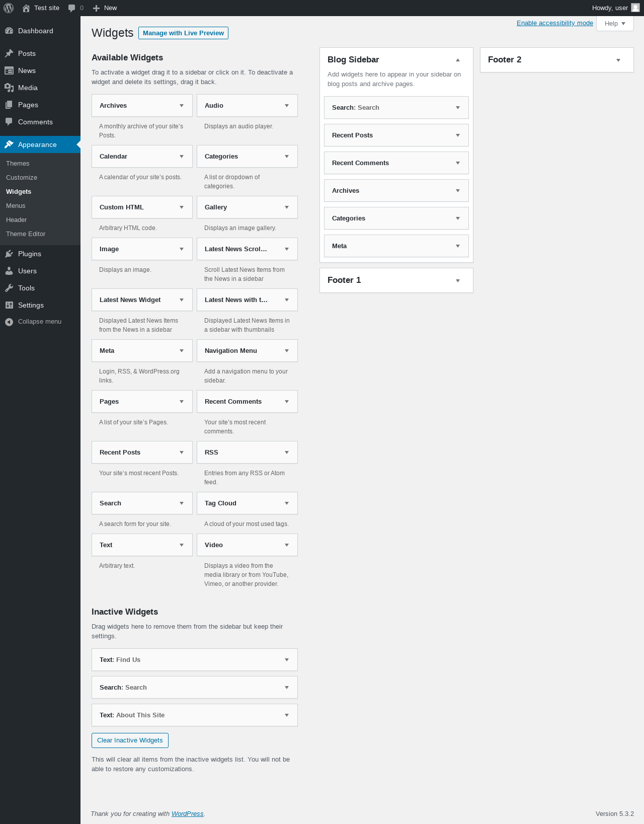This screenshot has height=824, width=644.
Task: Expand the Footer 1 widget area
Action: pos(458,280)
